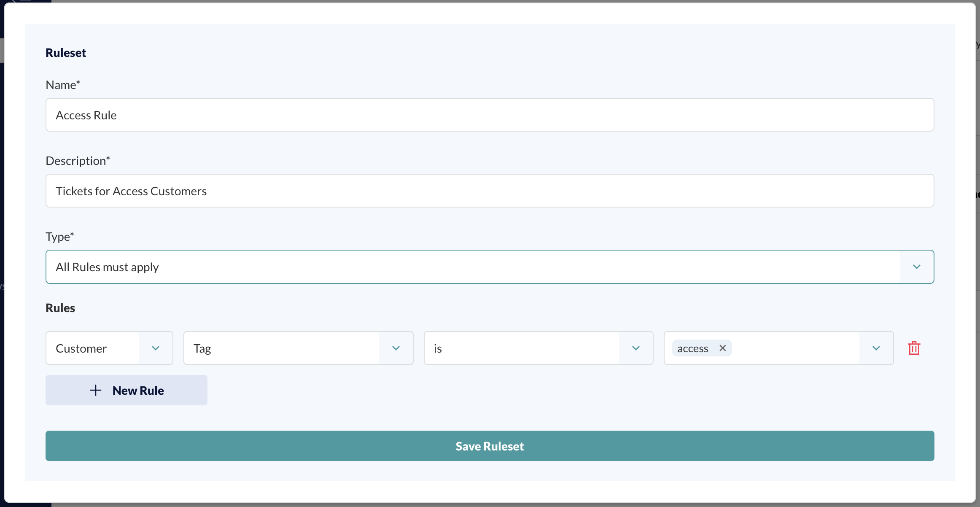Add a New Rule
The height and width of the screenshot is (507, 980).
click(127, 390)
